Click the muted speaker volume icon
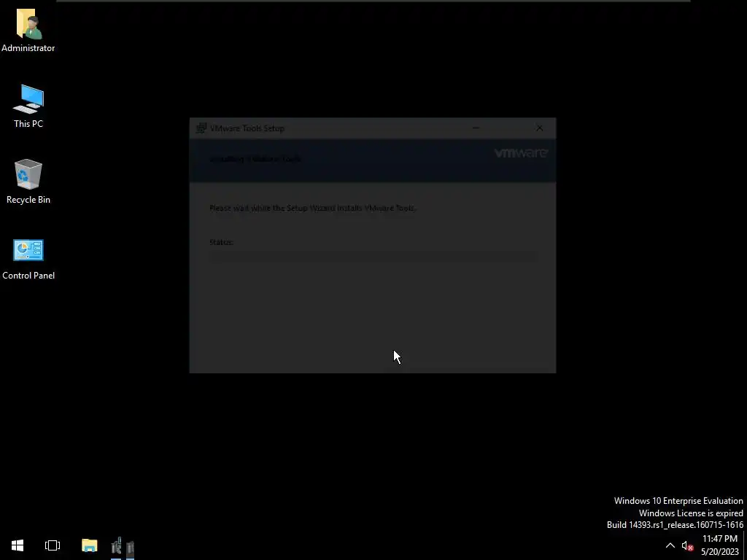The image size is (747, 560). (x=687, y=545)
